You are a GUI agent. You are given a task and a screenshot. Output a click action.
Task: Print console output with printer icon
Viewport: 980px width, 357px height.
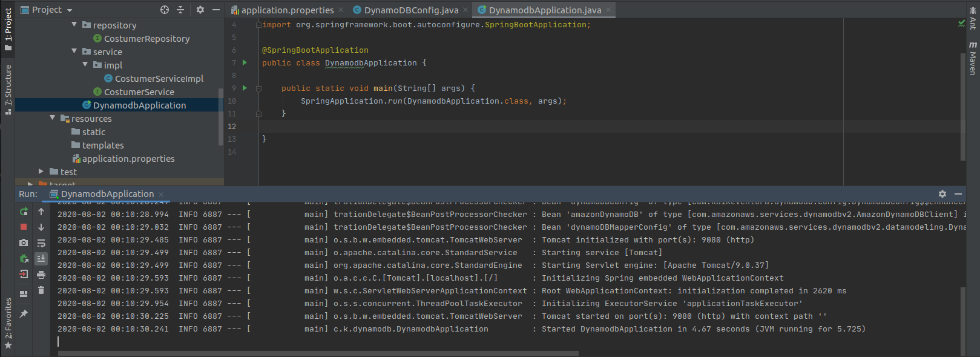[41, 275]
